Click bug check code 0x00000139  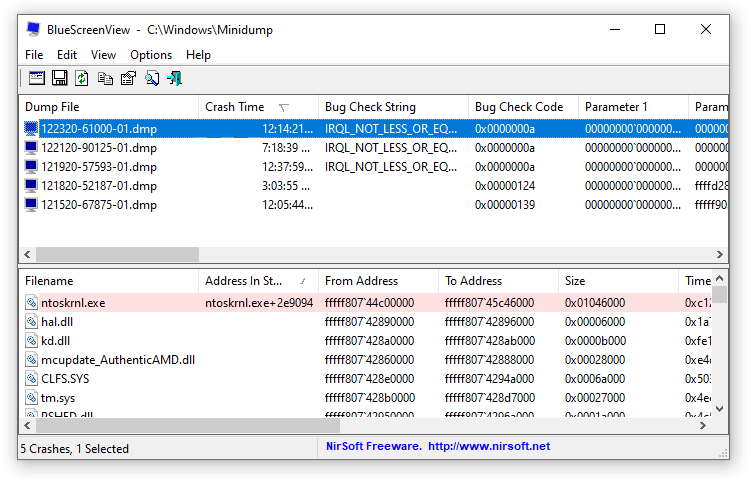[505, 205]
